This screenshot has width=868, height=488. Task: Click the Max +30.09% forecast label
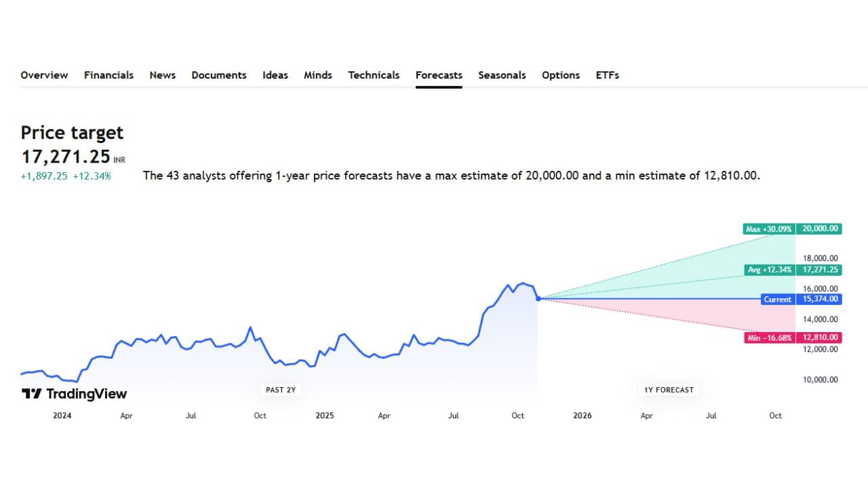(x=768, y=229)
